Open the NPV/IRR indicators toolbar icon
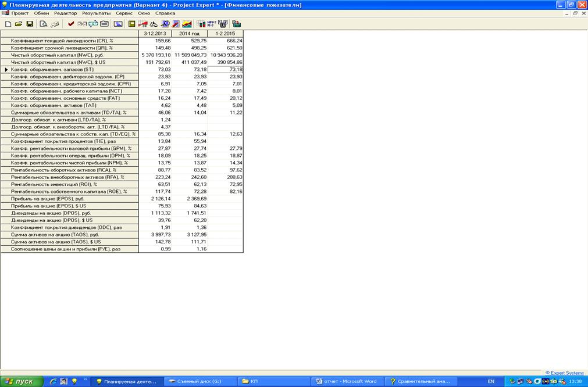Screen dimensions: 588x387 tap(212, 24)
